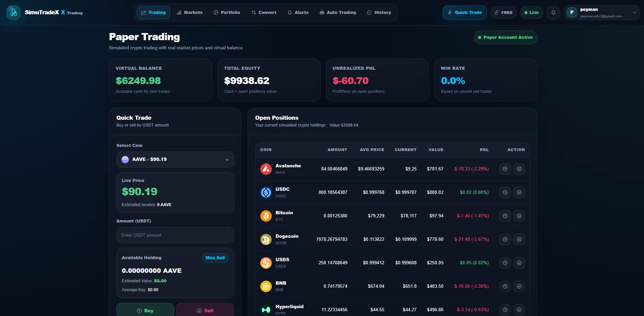The image size is (644, 316).
Task: Sell Bitcoin with down-arrow icon
Action: point(519,216)
